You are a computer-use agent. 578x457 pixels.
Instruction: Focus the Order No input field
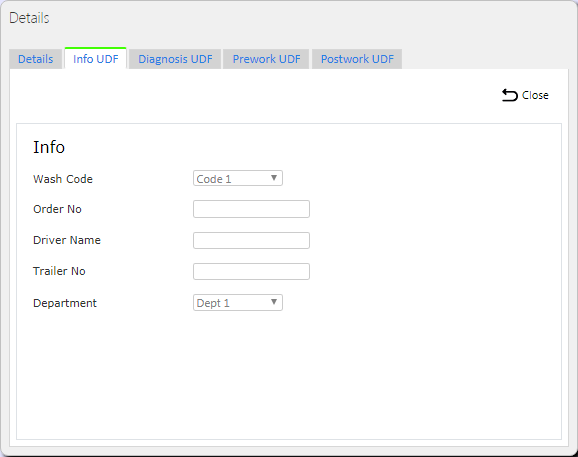(251, 209)
